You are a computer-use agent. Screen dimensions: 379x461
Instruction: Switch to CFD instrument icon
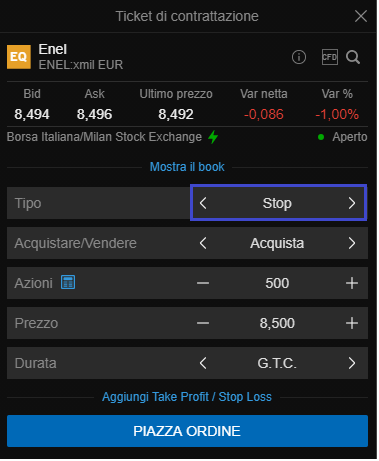pyautogui.click(x=331, y=57)
